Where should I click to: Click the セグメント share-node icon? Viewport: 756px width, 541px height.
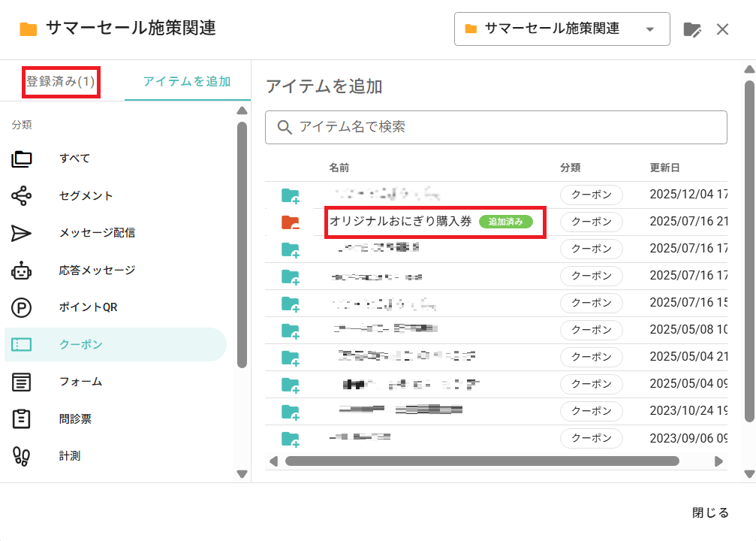tap(22, 196)
